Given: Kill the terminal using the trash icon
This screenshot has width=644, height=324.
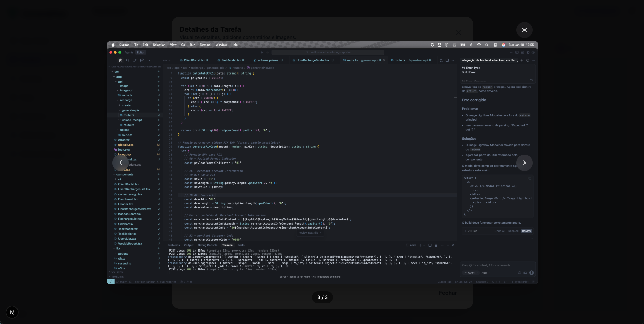Looking at the screenshot, I should [x=436, y=245].
